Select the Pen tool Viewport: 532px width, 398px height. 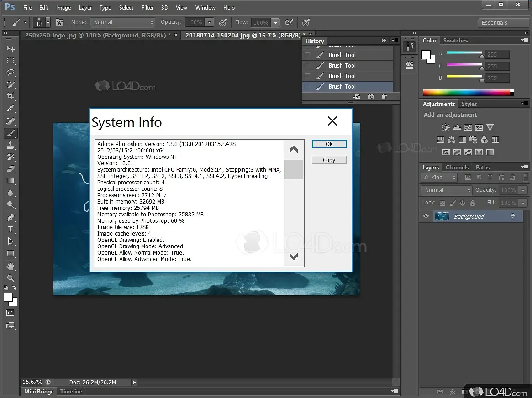[x=11, y=218]
